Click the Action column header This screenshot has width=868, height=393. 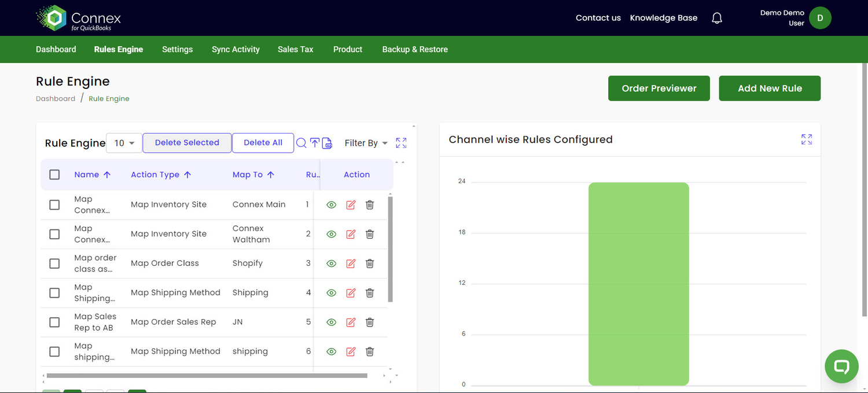click(356, 175)
